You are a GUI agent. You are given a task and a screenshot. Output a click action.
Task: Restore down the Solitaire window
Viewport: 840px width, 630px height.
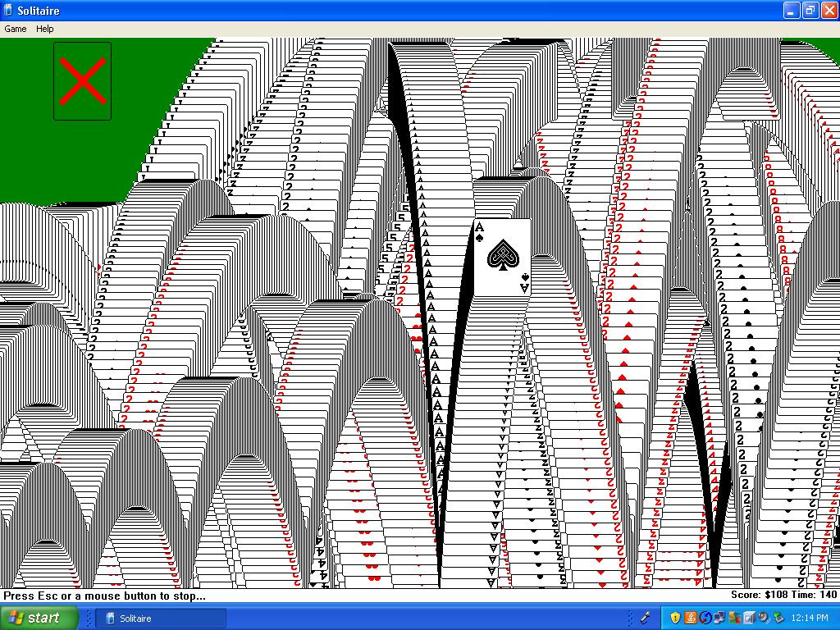point(810,10)
